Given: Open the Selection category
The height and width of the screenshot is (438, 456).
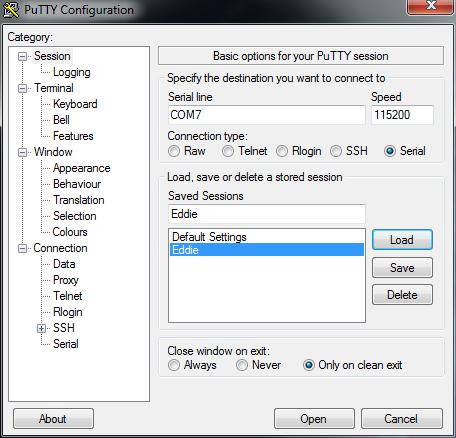Looking at the screenshot, I should coord(75,216).
